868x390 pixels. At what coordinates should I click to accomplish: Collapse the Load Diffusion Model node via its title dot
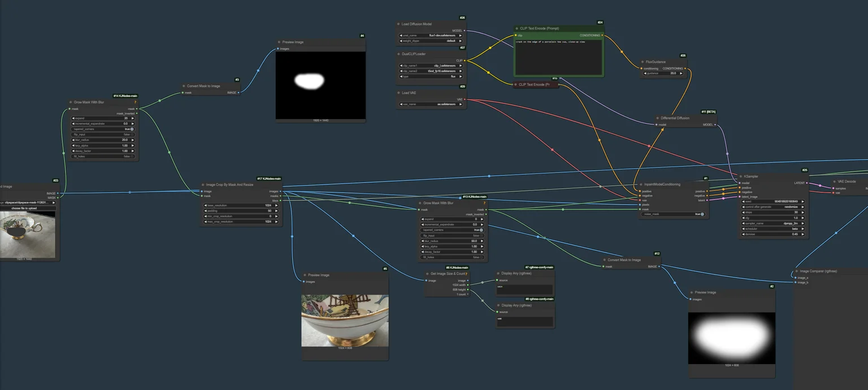pos(398,24)
